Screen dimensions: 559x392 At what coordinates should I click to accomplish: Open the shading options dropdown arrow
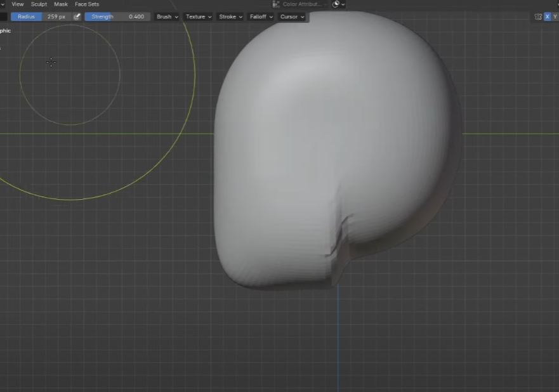(x=343, y=4)
